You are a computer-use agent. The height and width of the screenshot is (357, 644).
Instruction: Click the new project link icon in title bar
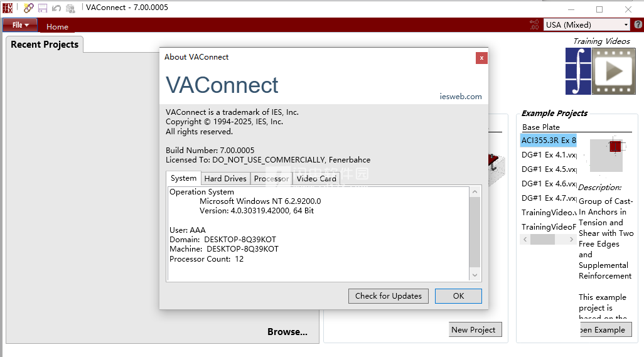tap(28, 8)
